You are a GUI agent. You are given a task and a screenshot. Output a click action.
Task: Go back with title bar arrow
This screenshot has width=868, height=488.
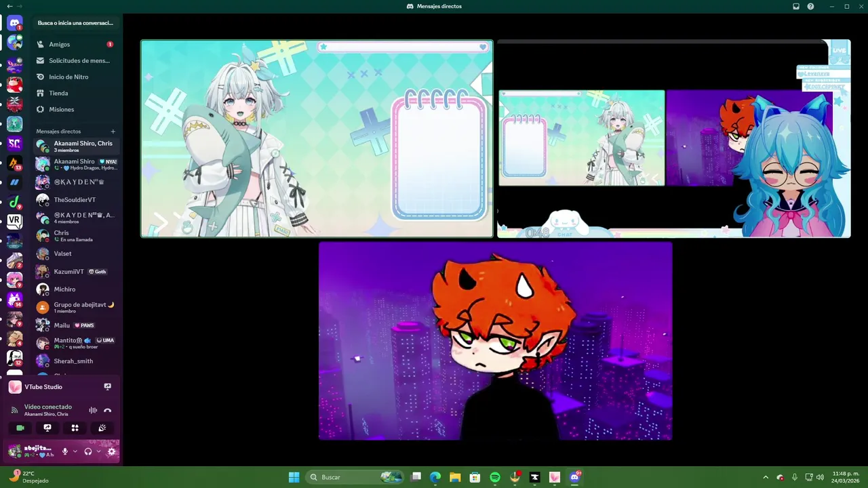[9, 6]
